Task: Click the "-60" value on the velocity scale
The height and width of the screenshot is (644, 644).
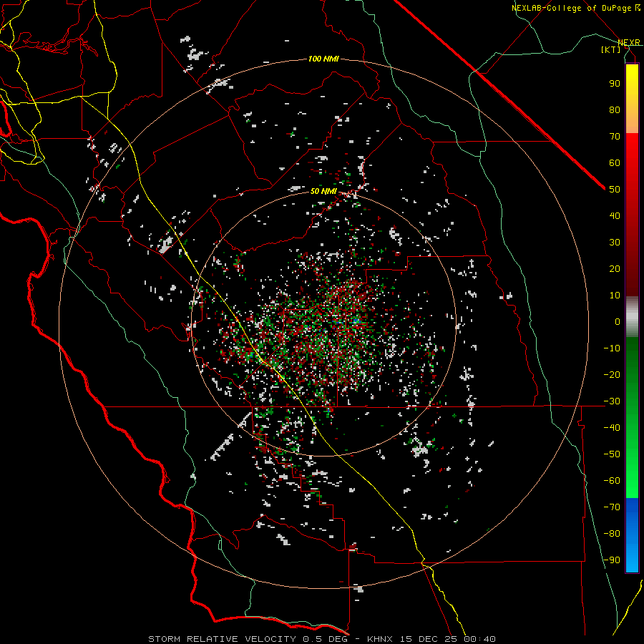Action: pos(612,481)
